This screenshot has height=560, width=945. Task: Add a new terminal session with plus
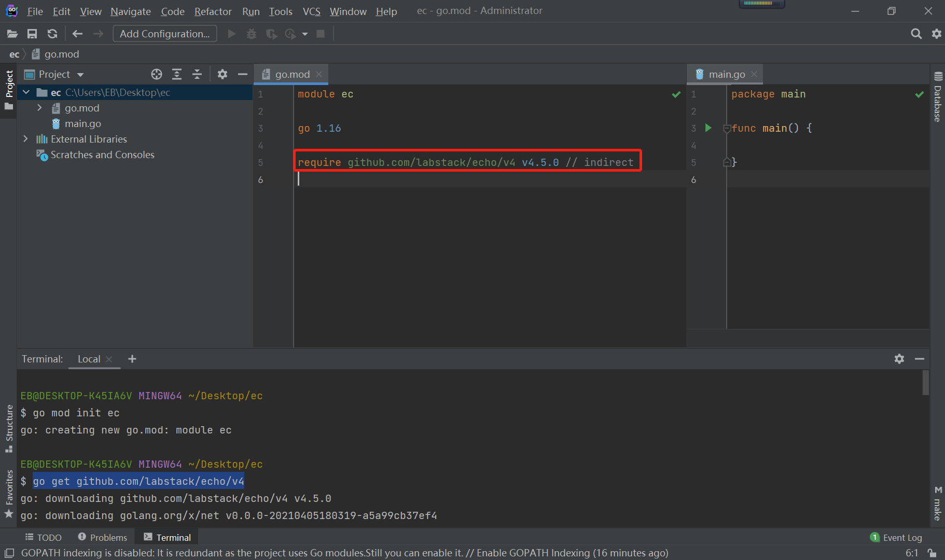[132, 359]
